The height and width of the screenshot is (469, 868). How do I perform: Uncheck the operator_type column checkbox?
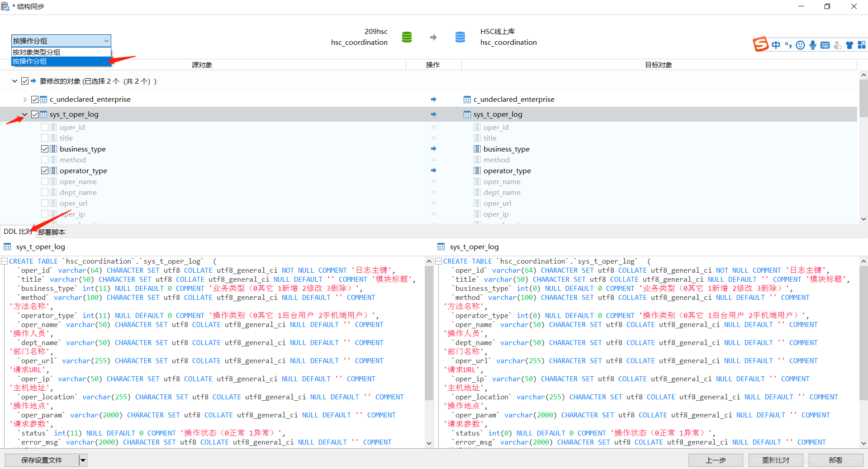45,171
